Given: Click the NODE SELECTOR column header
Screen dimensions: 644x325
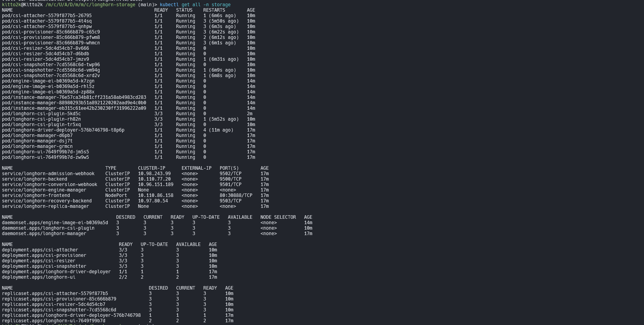Looking at the screenshot, I should [x=278, y=217].
